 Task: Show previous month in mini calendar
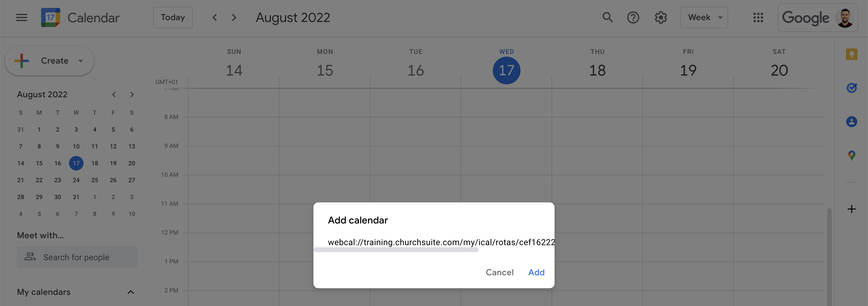(x=114, y=95)
